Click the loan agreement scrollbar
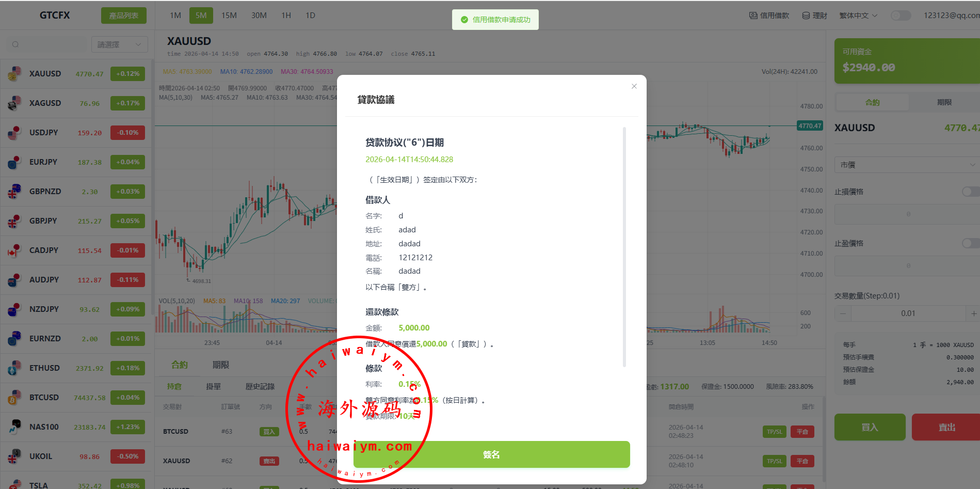 (624, 247)
